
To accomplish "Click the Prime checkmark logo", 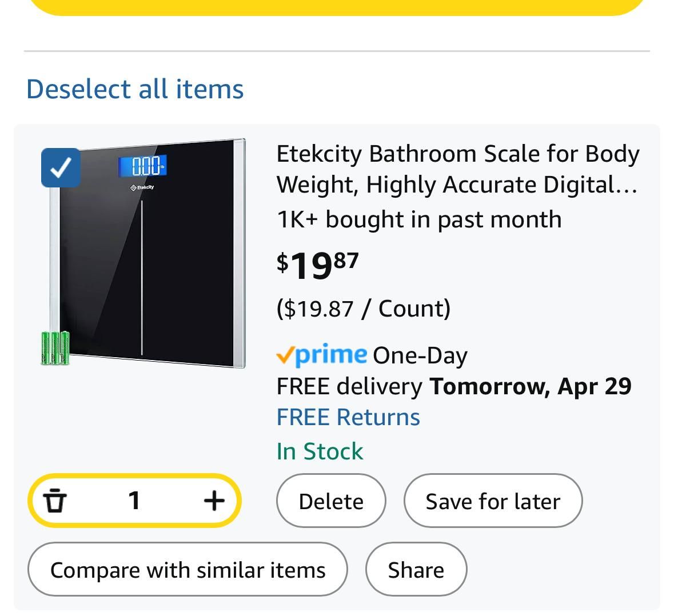I will [x=321, y=355].
